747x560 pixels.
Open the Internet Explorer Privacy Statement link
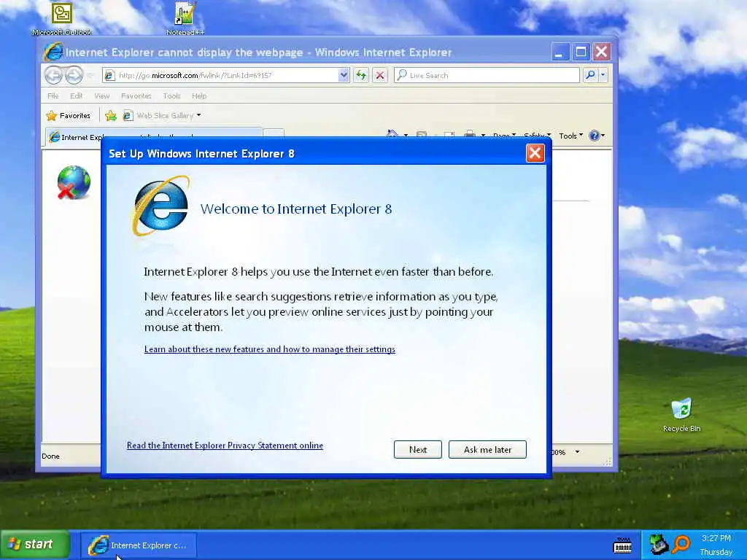coord(225,446)
